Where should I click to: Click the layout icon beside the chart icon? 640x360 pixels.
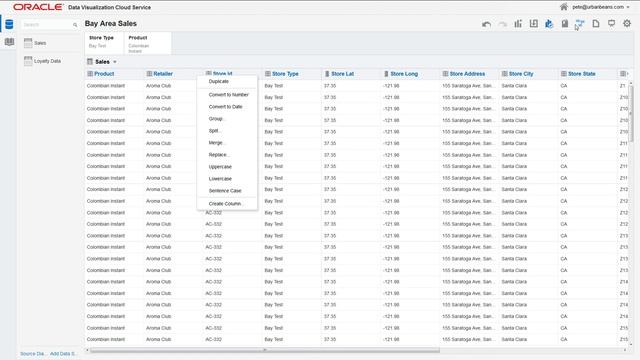[533, 24]
